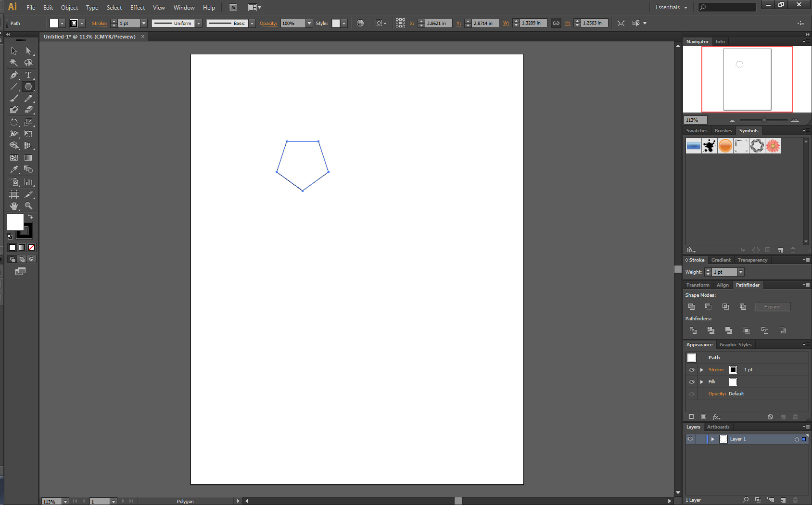Select the Hand tool
The width and height of the screenshot is (812, 505).
click(14, 206)
